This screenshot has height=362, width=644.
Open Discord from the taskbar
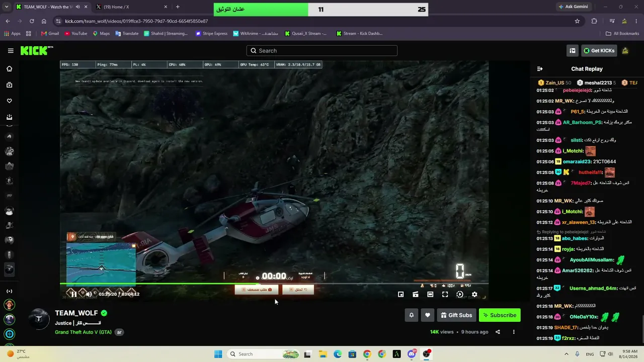(412, 354)
